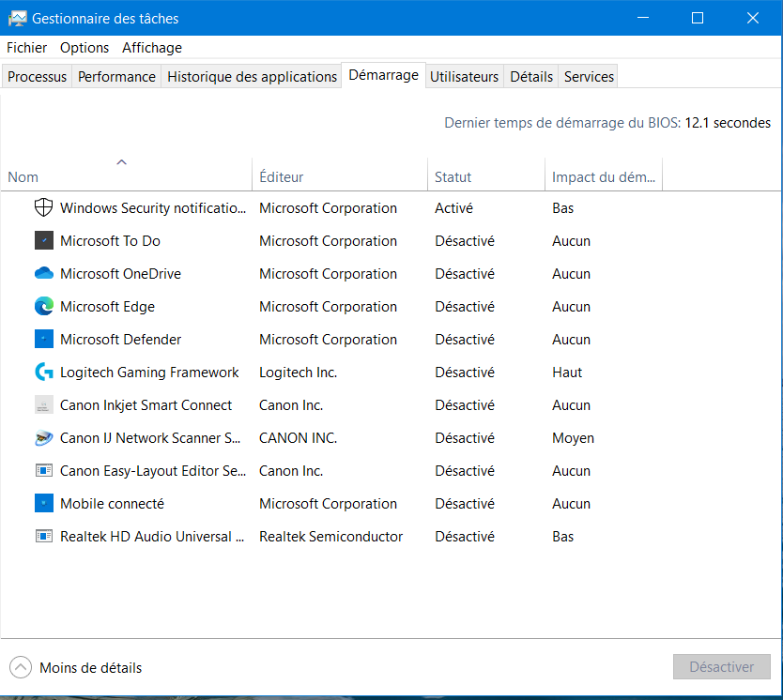Open the Affichage menu

pyautogui.click(x=152, y=48)
